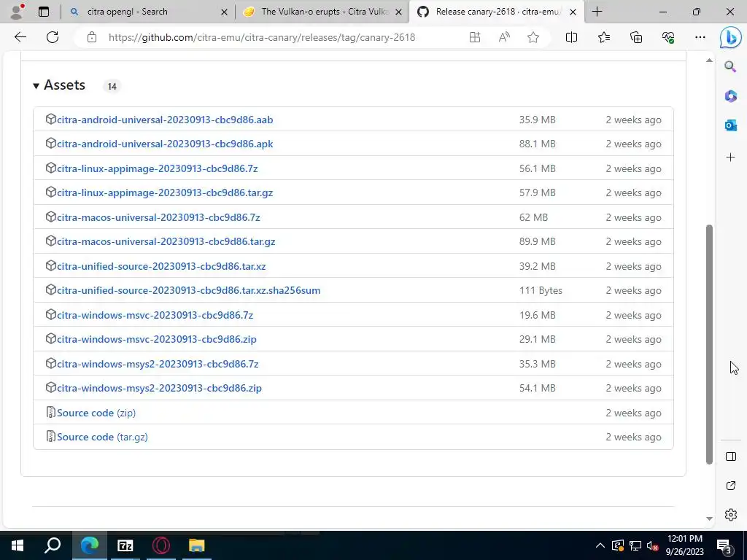The image size is (747, 560).
Task: Download citra-windows-msys2-20230913-cbc9d86.7z
Action: (x=158, y=365)
